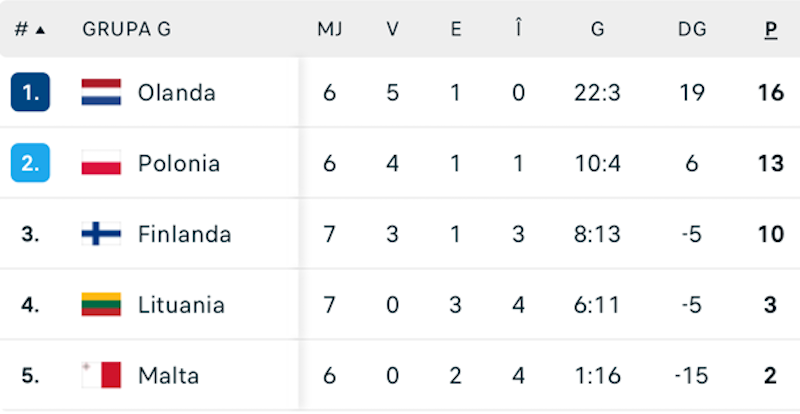Open the Polonia team link
Screen dimensions: 800x414
click(x=179, y=163)
